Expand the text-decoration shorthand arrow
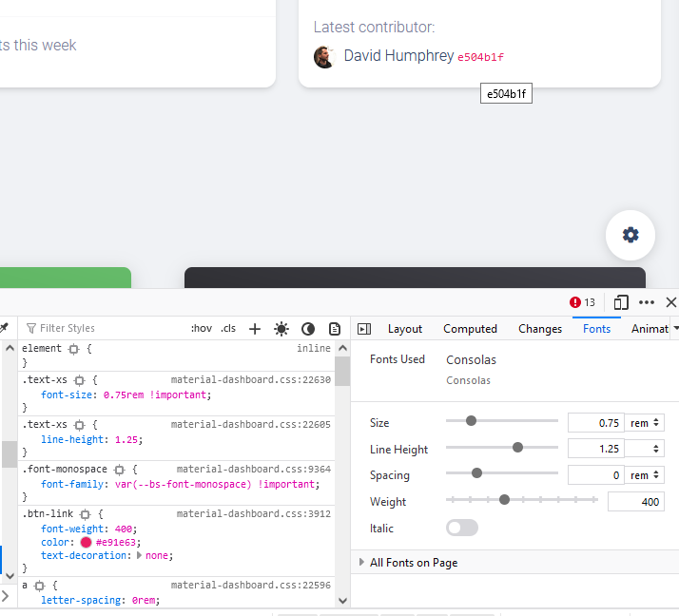 click(x=139, y=555)
